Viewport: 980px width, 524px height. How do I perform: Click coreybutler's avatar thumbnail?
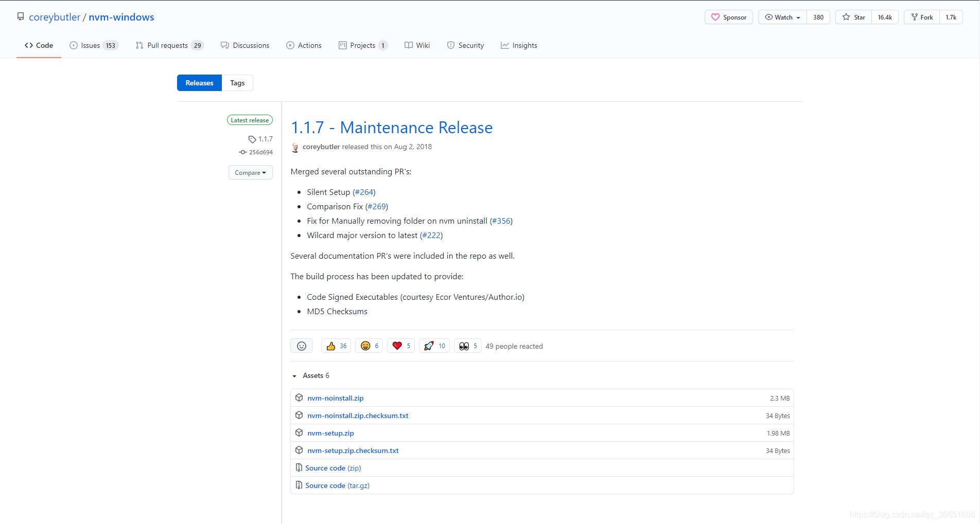tap(295, 148)
